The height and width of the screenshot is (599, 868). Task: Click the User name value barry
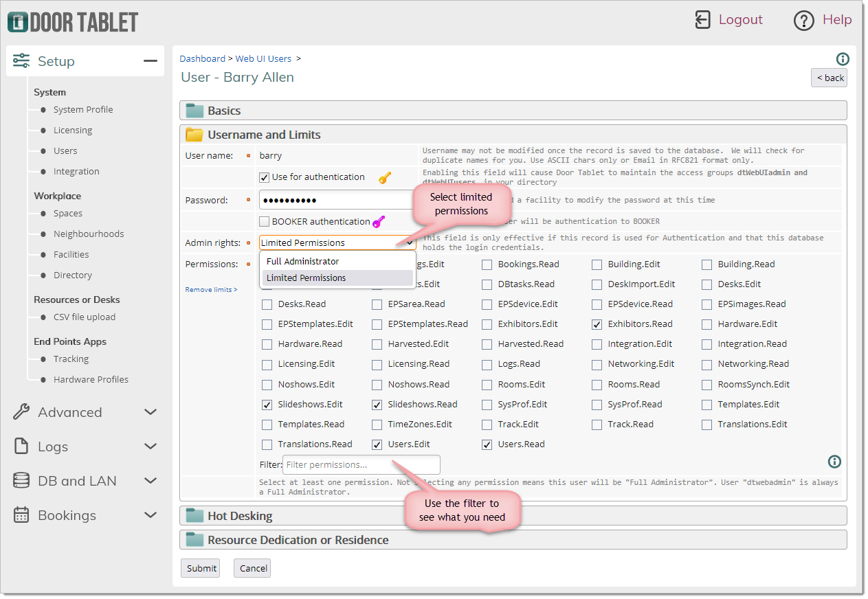[x=271, y=156]
